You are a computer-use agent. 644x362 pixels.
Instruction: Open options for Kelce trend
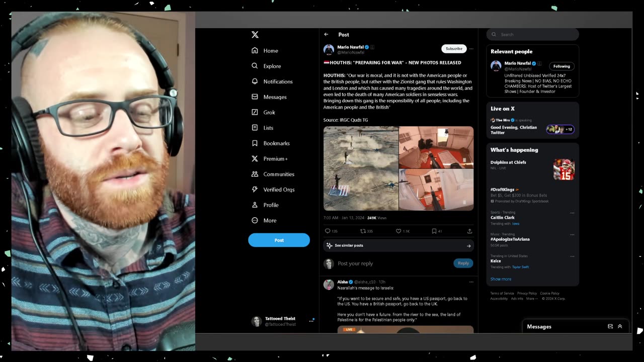pos(572,256)
